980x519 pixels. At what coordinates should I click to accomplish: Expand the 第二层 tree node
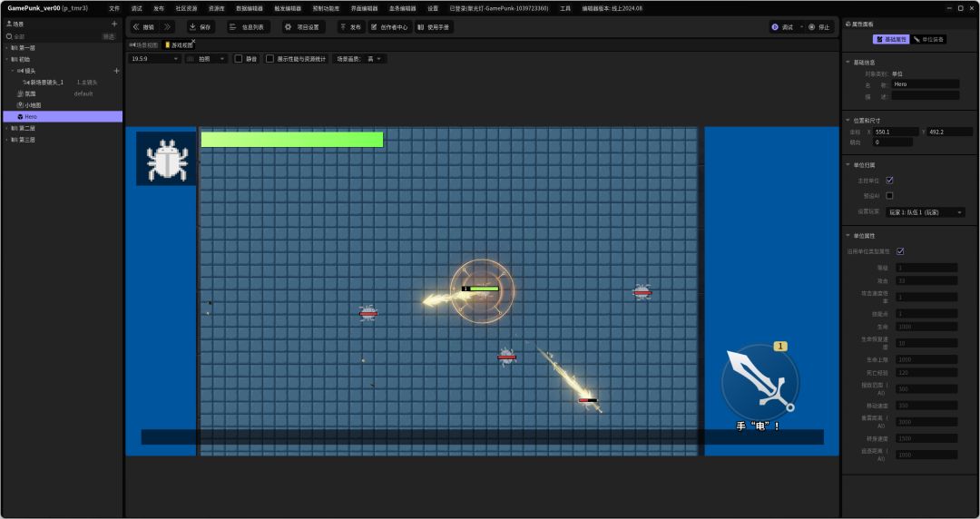[x=7, y=128]
